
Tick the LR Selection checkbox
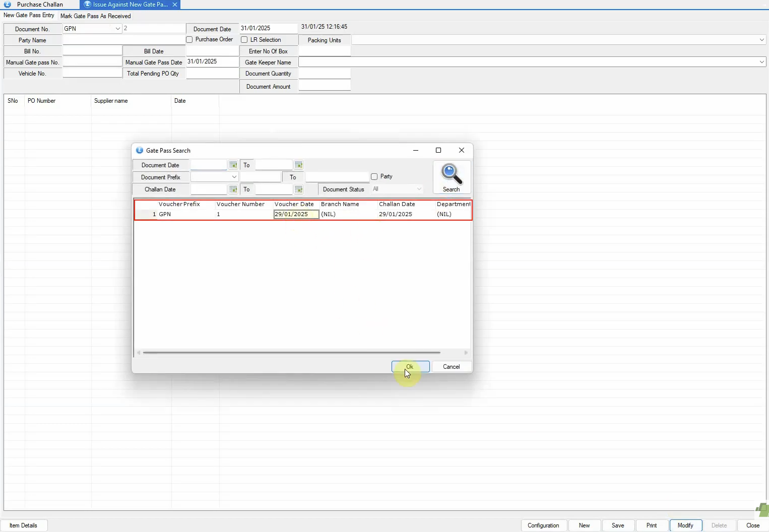coord(244,40)
